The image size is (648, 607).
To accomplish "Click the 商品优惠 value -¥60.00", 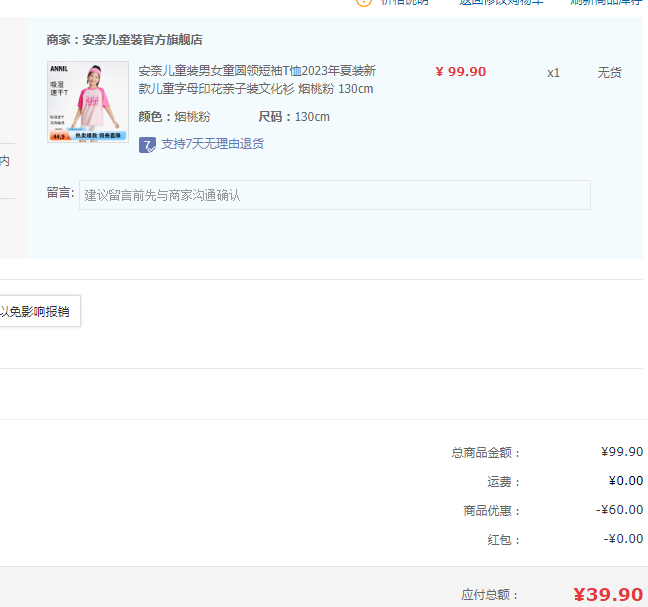I will pyautogui.click(x=619, y=509).
